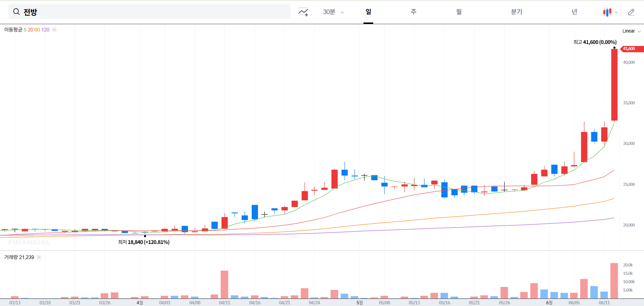The width and height of the screenshot is (644, 306).
Task: Click the 05/26 date axis label
Action: (x=504, y=303)
